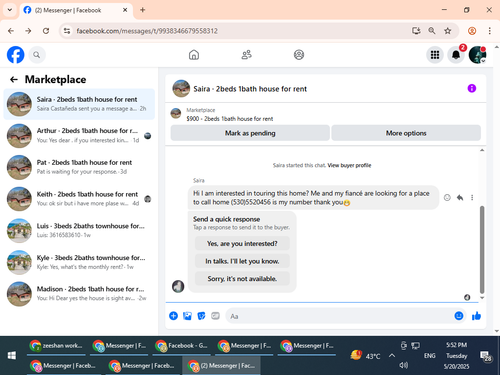Attach a photo using the image icon

(x=187, y=316)
